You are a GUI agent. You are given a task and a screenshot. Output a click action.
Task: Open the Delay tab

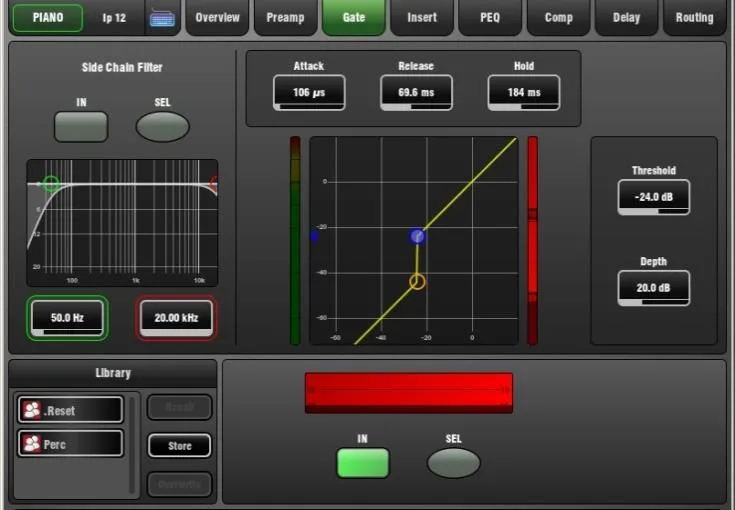pyautogui.click(x=626, y=17)
